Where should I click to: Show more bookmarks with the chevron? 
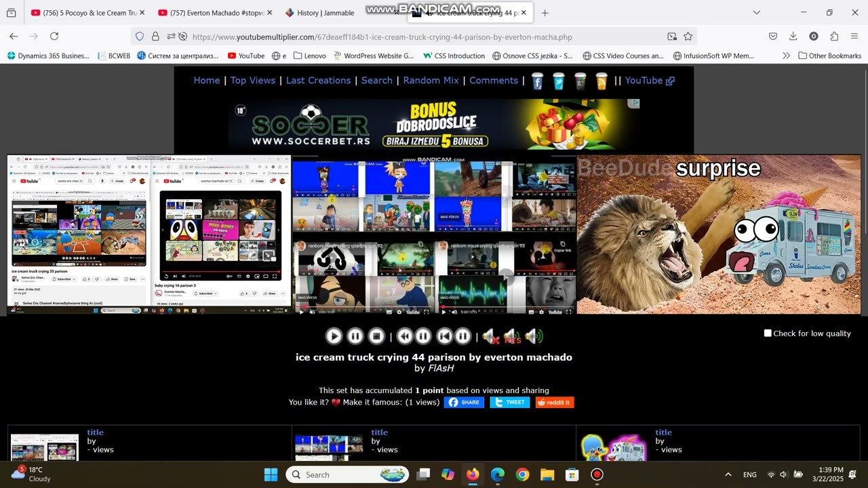[x=786, y=56]
